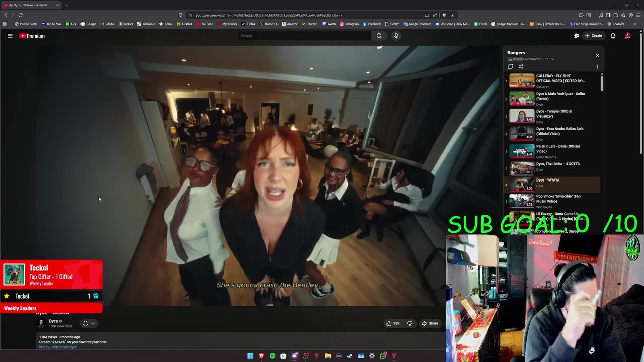Open the linktr.ee/ayodyce link
The height and width of the screenshot is (362, 644).
point(58,347)
